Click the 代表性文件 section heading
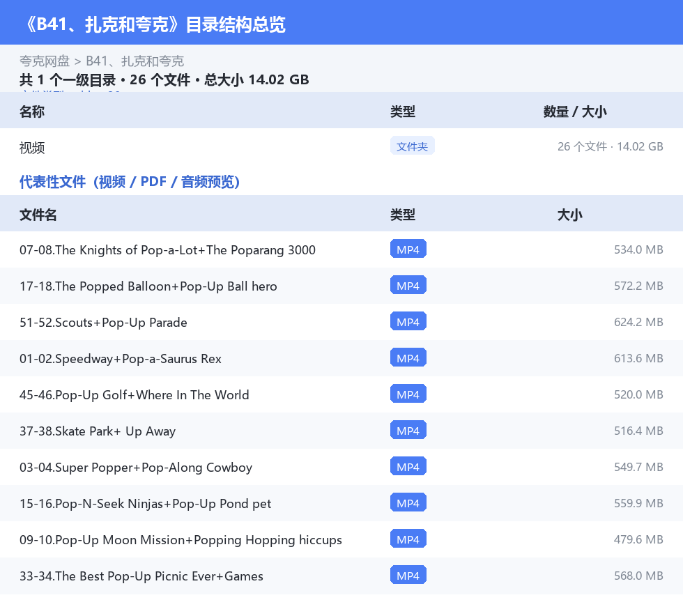Screen dimensions: 683x616 coord(130,182)
